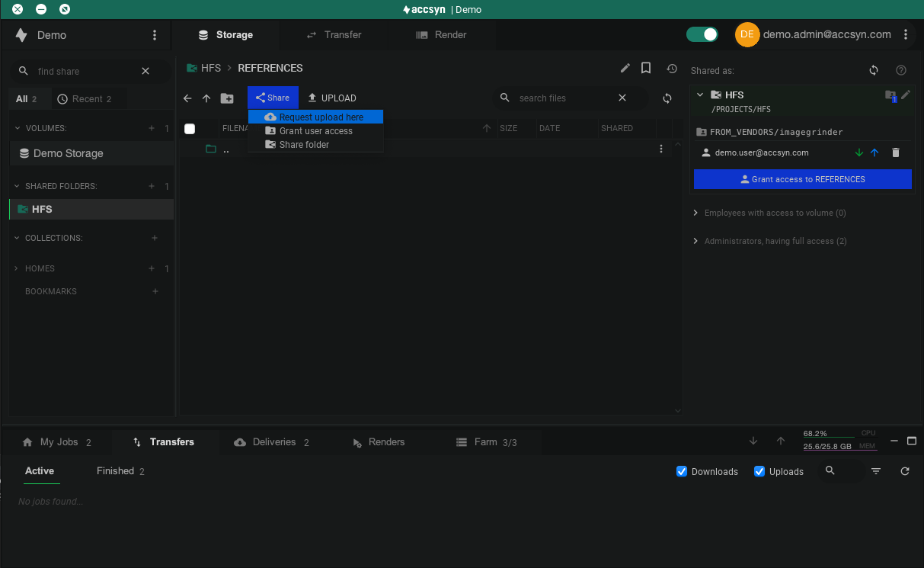Go back with the left arrow icon
Screen dimensions: 924x568
(187, 98)
